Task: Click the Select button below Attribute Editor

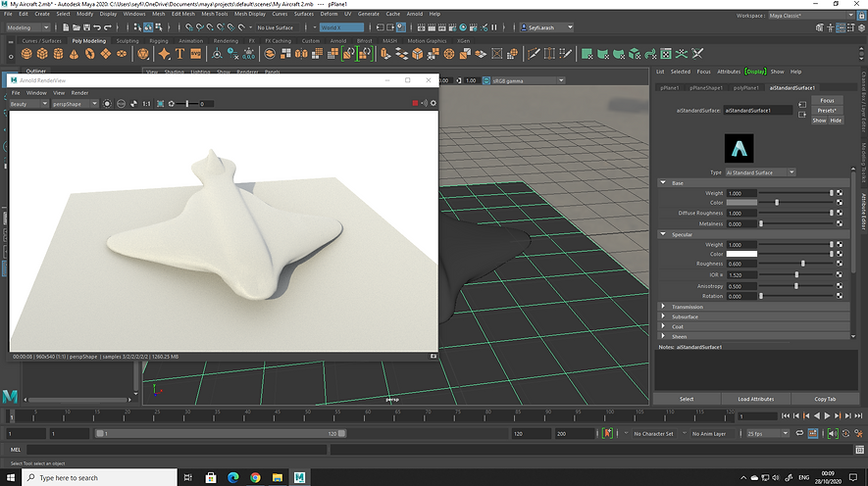Action: point(687,399)
